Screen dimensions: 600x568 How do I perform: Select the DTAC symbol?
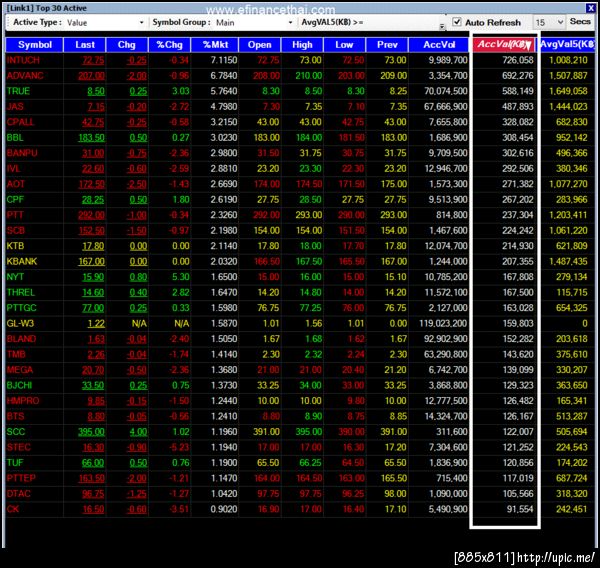[18, 494]
